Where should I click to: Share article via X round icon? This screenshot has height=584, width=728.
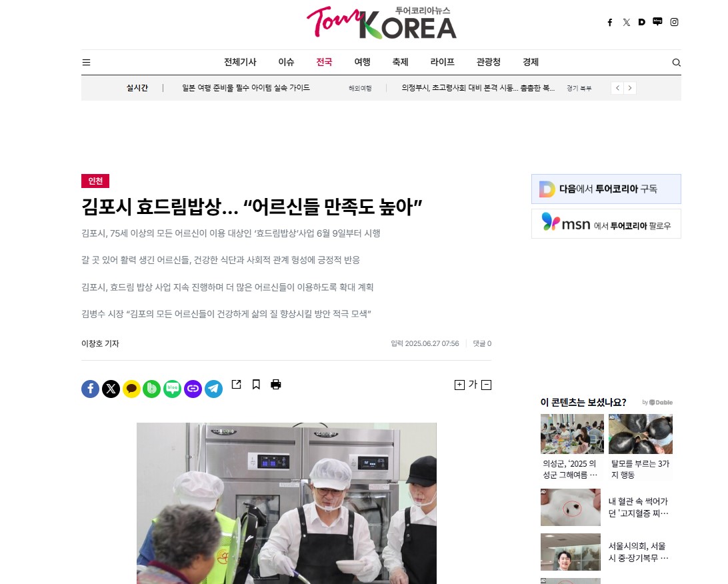coord(111,389)
